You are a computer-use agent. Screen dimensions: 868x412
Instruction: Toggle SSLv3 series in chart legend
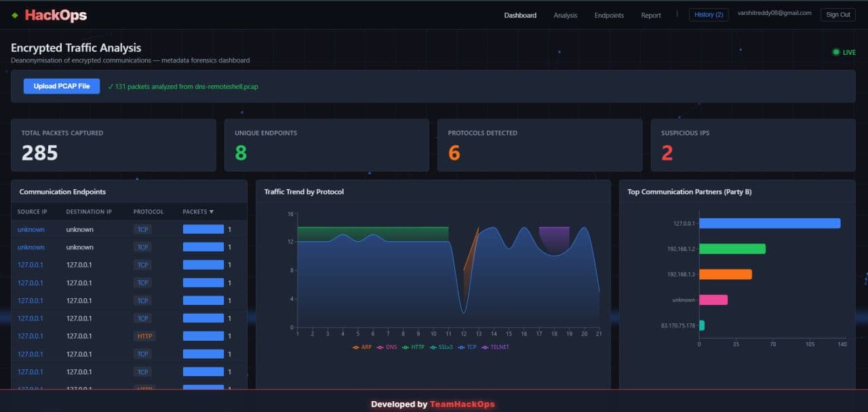click(x=441, y=347)
